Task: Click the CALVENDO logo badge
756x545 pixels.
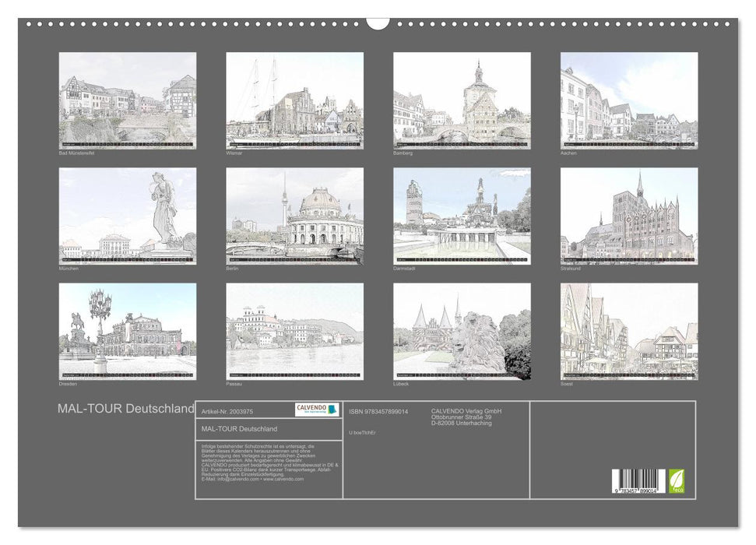Action: click(318, 410)
